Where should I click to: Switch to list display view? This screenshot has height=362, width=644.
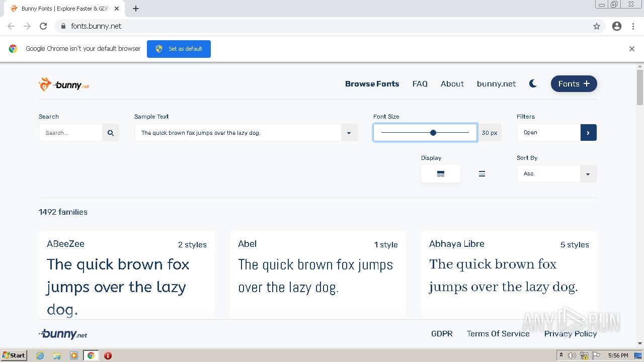pyautogui.click(x=481, y=174)
